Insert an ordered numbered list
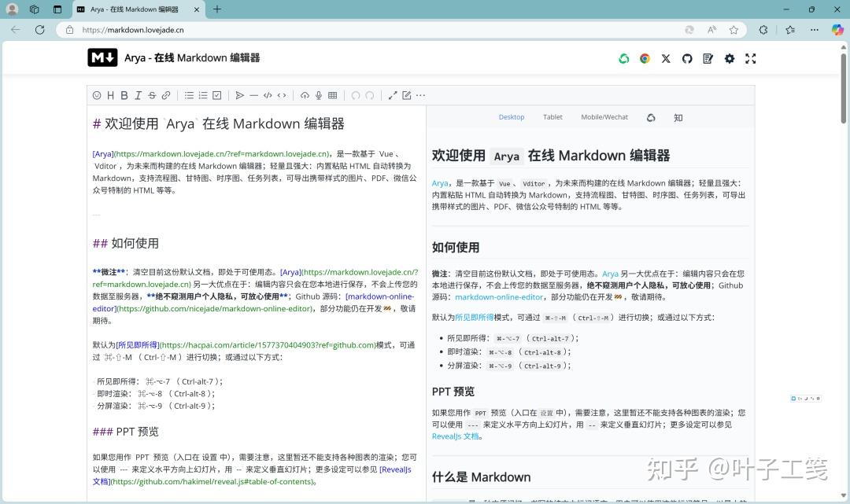850x504 pixels. click(x=203, y=95)
